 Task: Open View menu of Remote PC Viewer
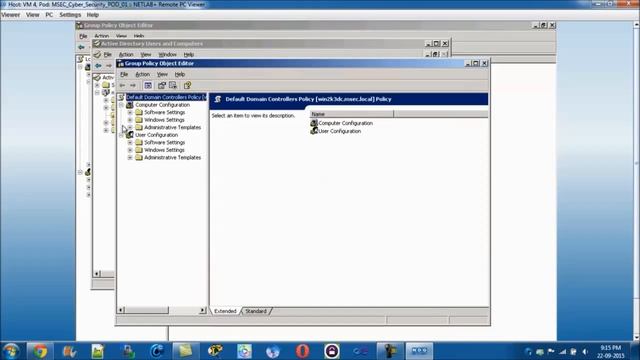coord(33,15)
